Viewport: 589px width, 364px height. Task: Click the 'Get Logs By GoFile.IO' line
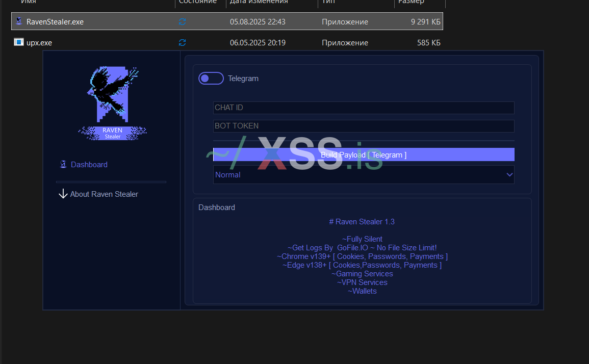click(x=362, y=248)
